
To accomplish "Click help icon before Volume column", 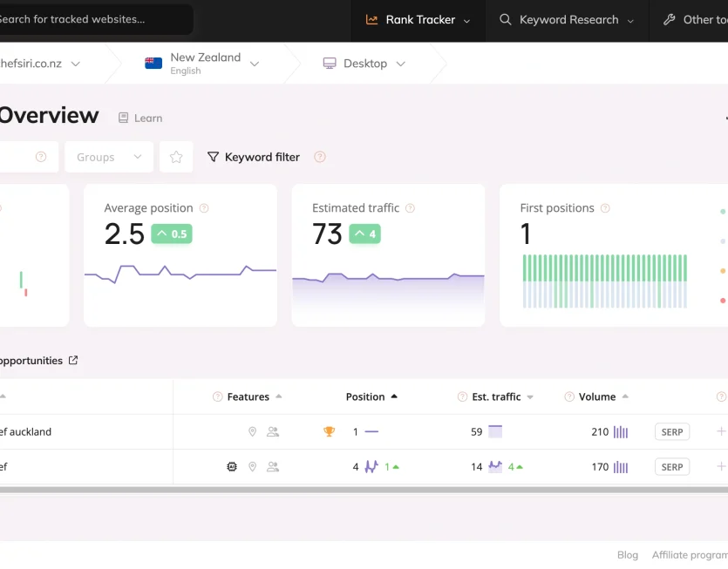I will pos(568,396).
